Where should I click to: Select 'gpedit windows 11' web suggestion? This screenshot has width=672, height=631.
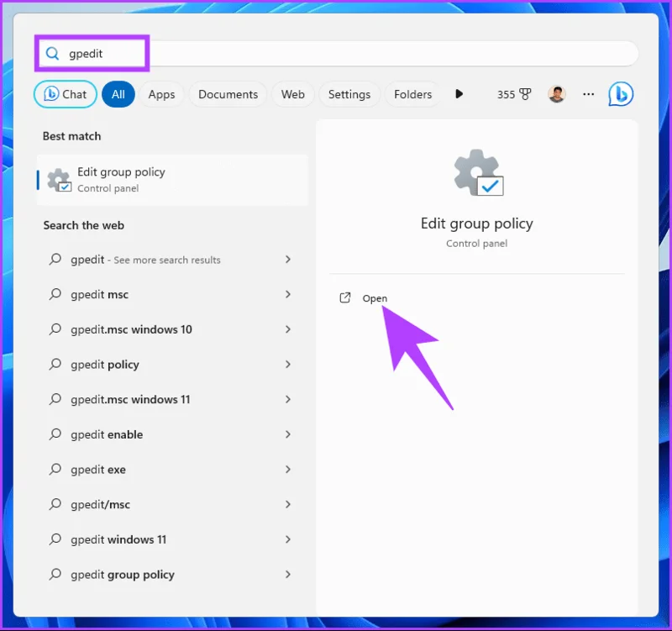tap(171, 539)
